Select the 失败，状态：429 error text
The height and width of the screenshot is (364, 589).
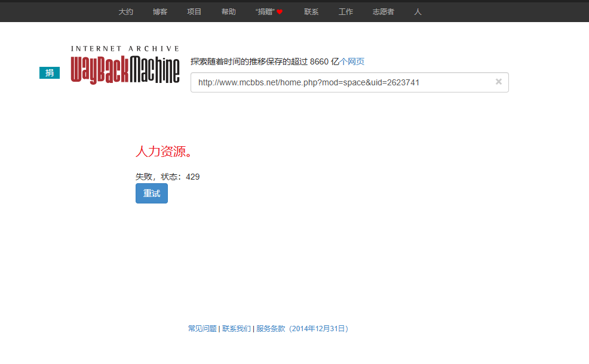pyautogui.click(x=167, y=177)
